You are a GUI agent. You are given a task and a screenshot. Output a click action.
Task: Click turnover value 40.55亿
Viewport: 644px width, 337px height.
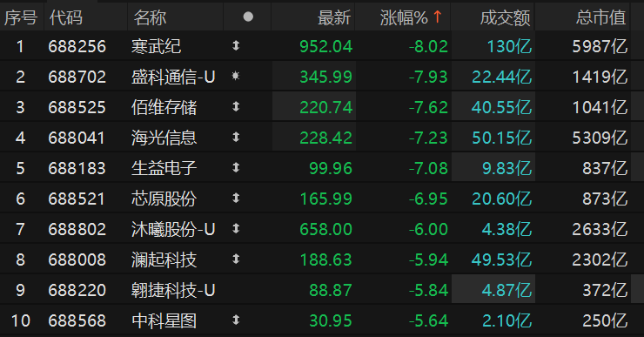coord(502,107)
